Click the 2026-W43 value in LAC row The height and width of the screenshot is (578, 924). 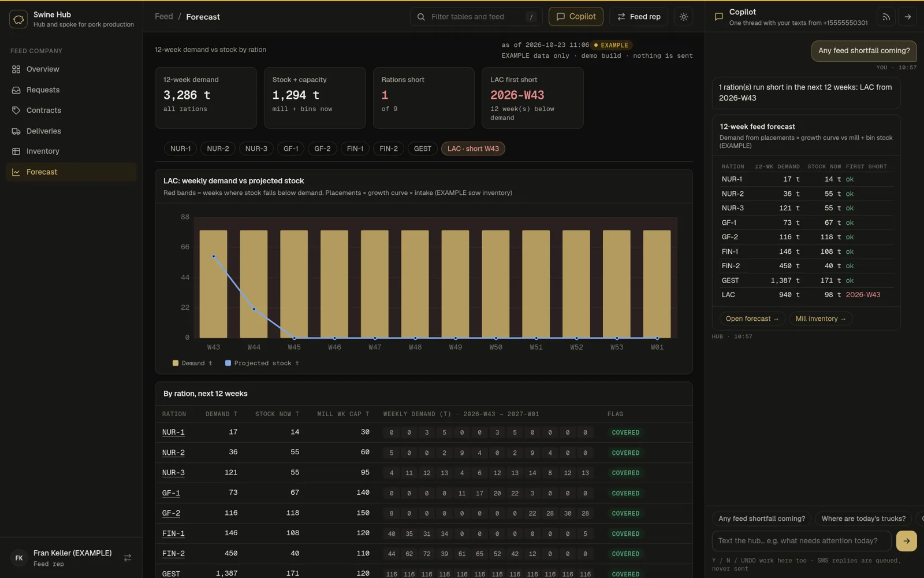(863, 295)
